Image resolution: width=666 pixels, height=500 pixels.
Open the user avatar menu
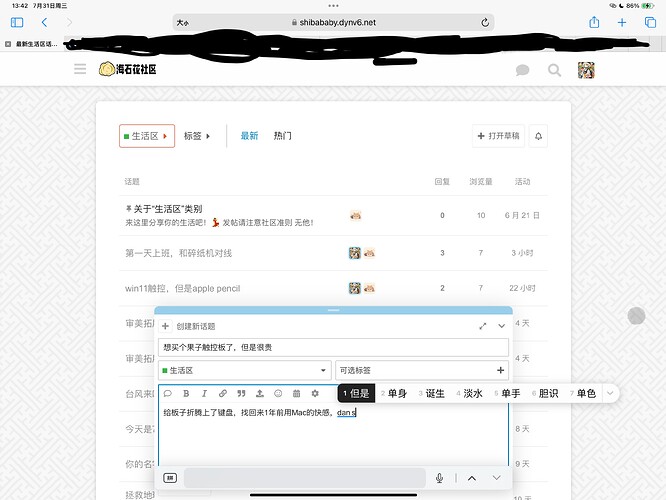coord(586,70)
